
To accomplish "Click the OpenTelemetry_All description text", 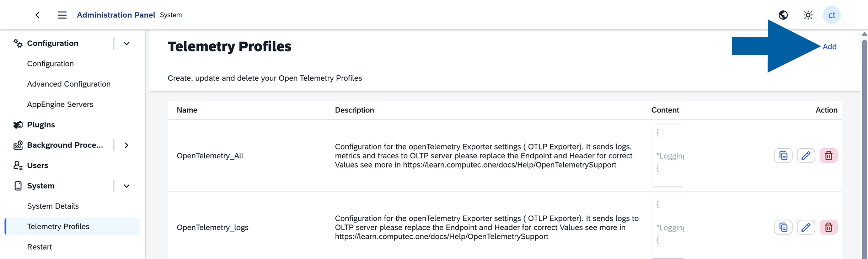I will pyautogui.click(x=484, y=156).
